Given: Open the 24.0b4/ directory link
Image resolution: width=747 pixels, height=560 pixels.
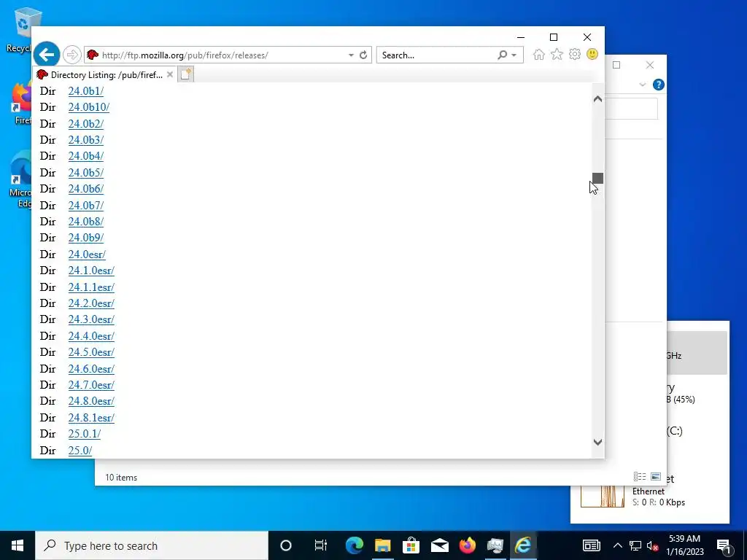Looking at the screenshot, I should tap(86, 156).
